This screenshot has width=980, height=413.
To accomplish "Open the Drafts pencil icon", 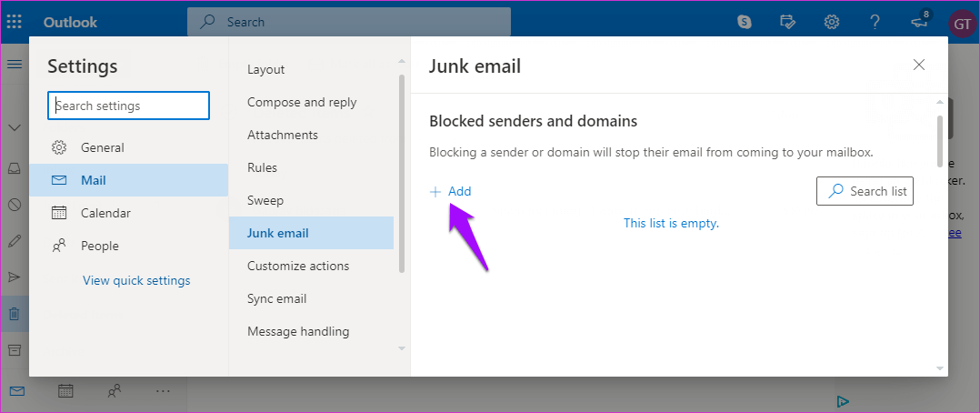I will (15, 241).
